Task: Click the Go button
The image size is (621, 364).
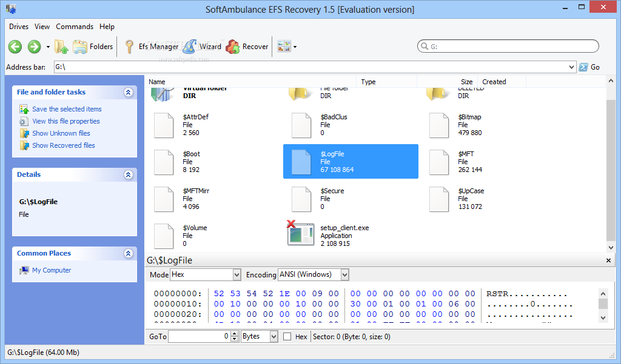Action: (x=589, y=67)
